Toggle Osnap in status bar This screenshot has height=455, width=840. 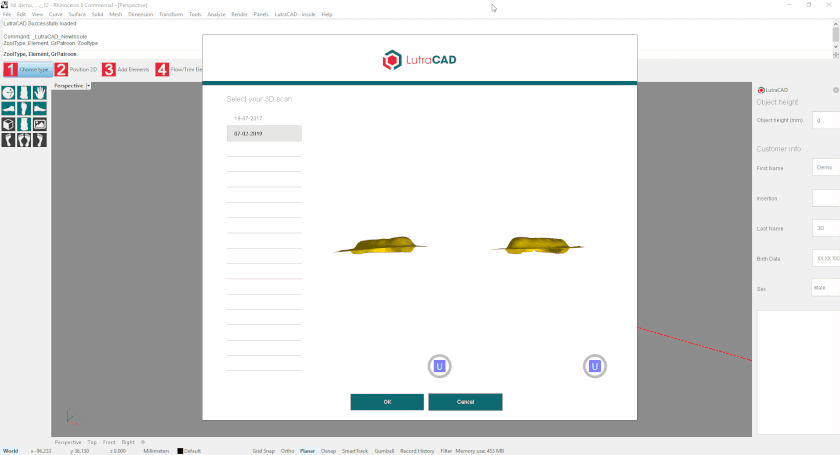[328, 451]
